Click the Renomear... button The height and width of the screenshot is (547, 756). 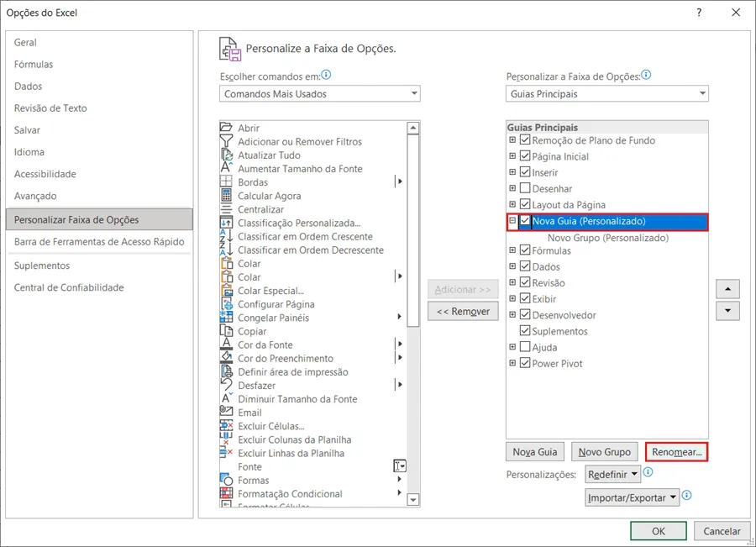point(676,452)
